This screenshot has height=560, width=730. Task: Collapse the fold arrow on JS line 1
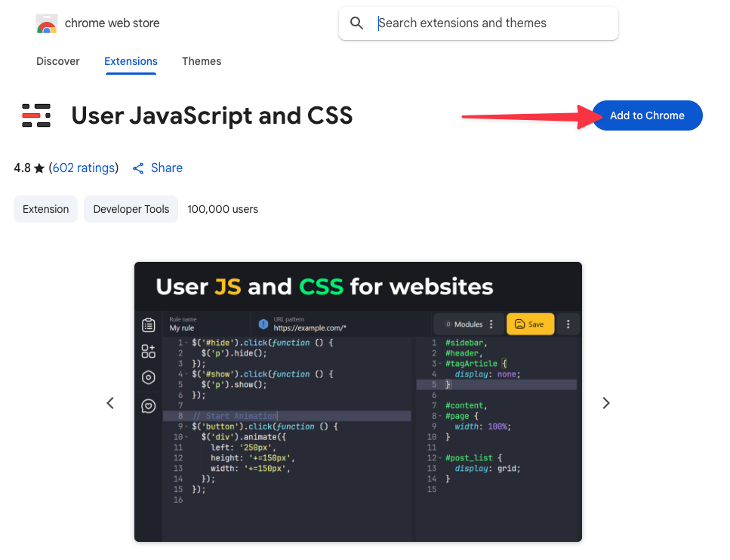pos(186,343)
